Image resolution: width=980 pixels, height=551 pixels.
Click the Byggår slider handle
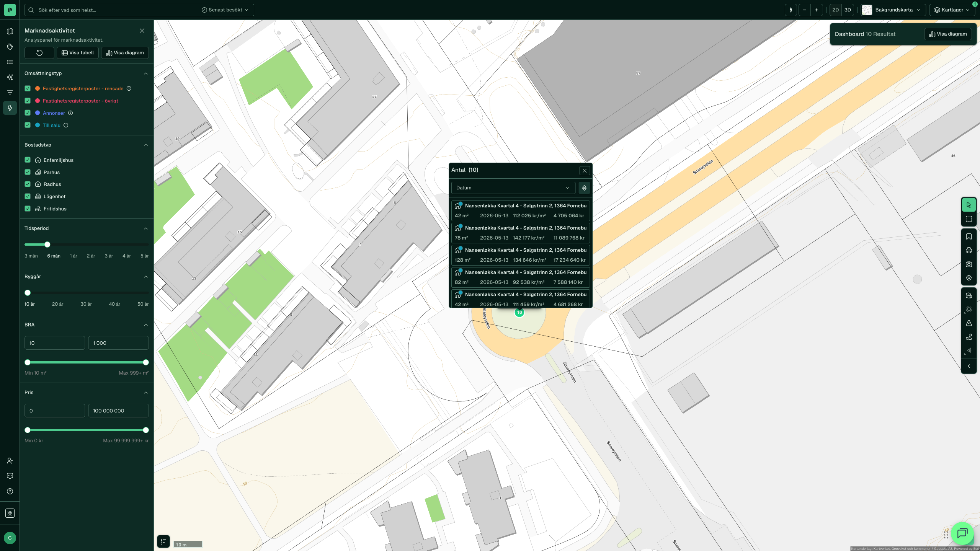28,293
